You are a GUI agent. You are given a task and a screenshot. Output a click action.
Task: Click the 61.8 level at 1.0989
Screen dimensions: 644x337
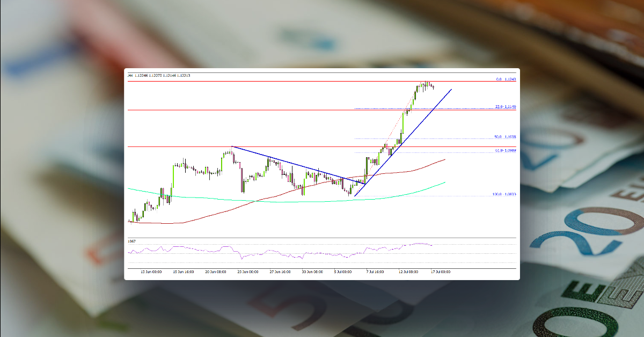pos(504,149)
